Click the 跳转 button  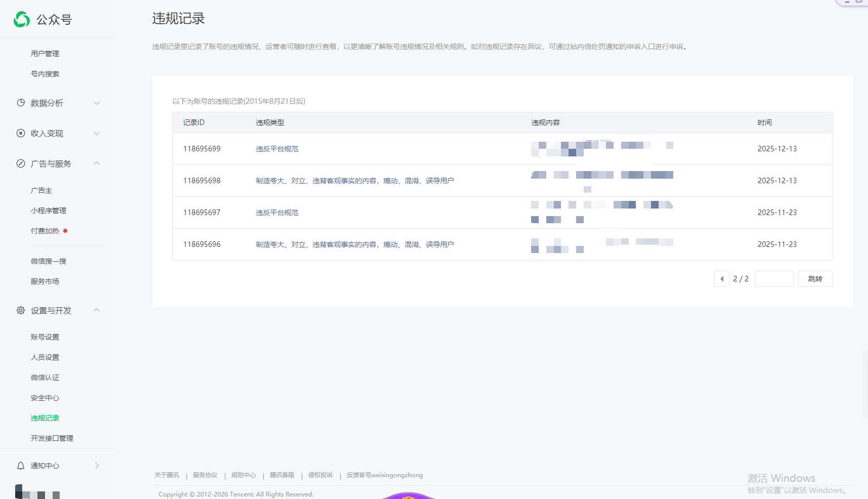(x=815, y=279)
